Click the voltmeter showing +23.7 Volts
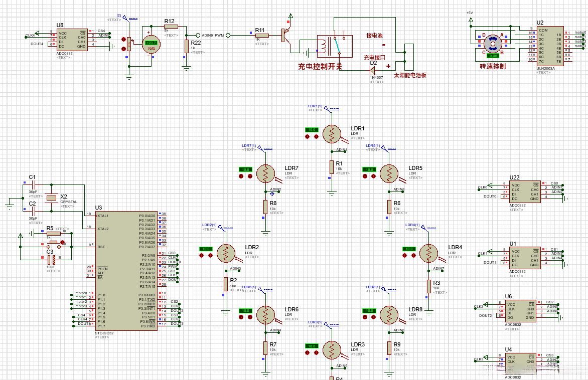Viewport: 588px width, 380px height. pos(151,45)
